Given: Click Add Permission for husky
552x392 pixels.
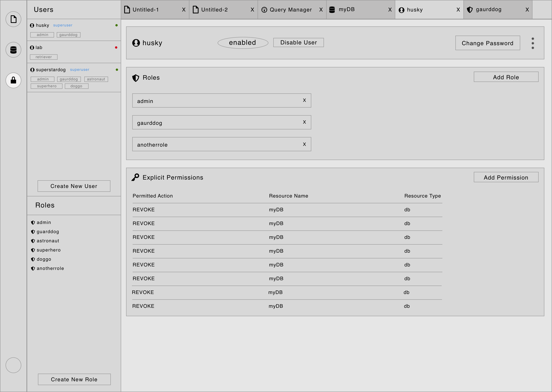Looking at the screenshot, I should pos(506,177).
